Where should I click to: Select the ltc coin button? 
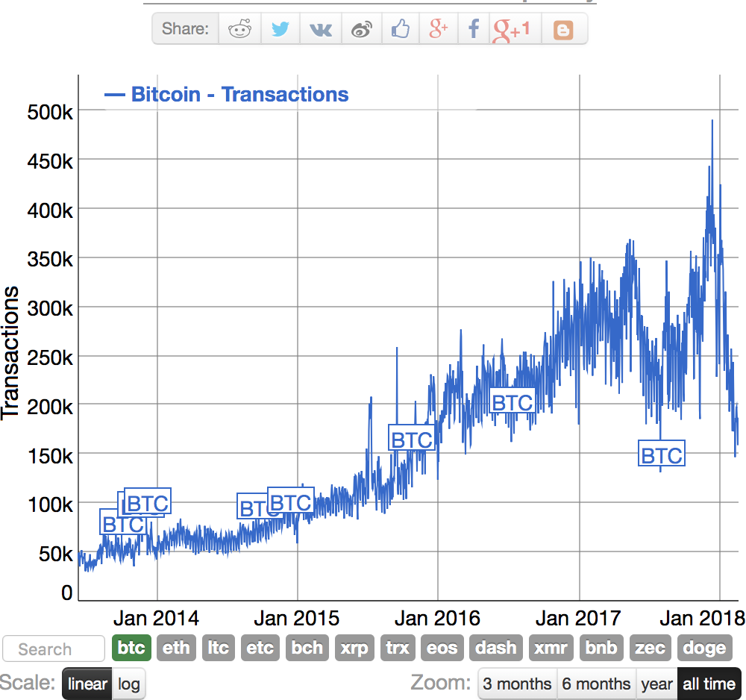[219, 648]
